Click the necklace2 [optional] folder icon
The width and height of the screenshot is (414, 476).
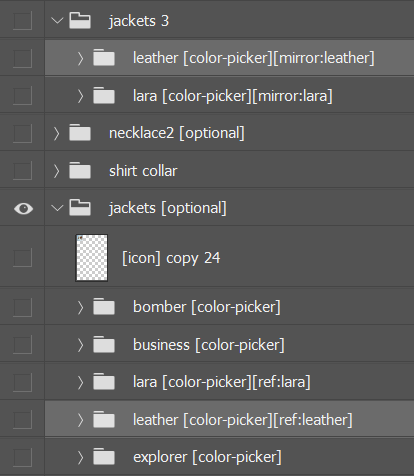(80, 133)
